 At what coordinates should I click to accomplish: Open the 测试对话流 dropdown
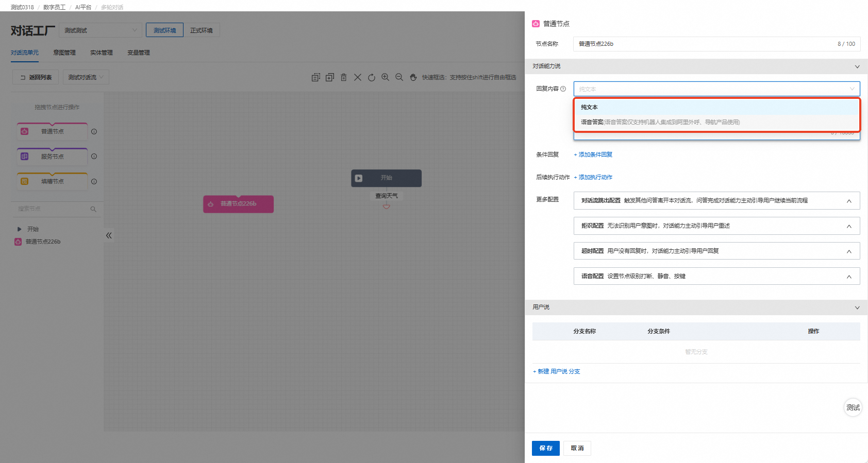tap(86, 77)
